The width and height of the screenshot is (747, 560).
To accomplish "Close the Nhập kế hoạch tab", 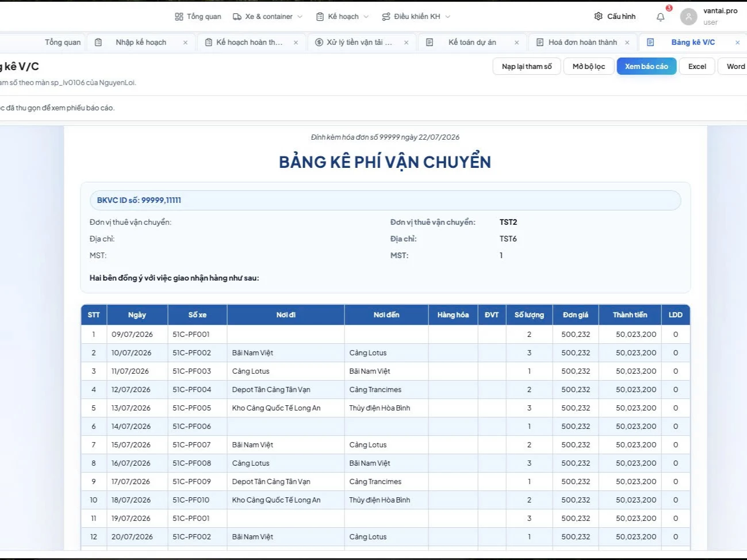I will 185,43.
